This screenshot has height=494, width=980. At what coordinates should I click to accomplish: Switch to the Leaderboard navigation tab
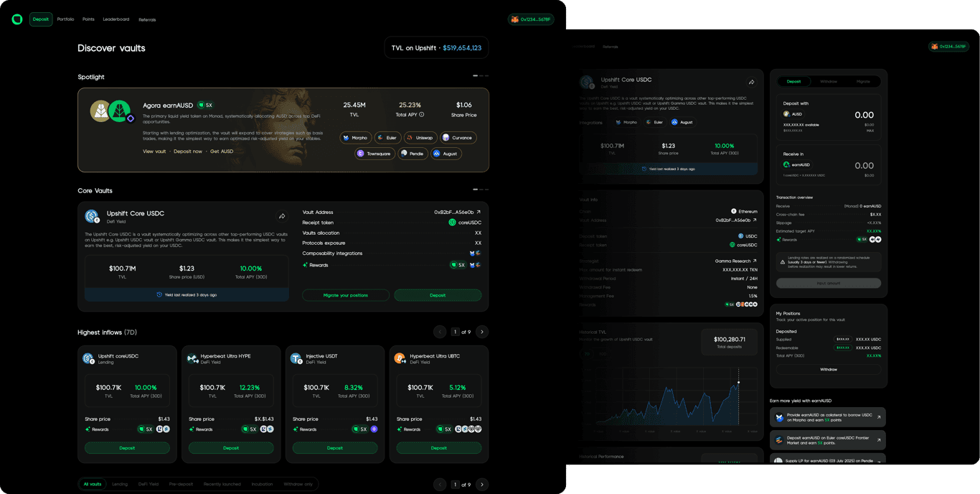tap(116, 19)
